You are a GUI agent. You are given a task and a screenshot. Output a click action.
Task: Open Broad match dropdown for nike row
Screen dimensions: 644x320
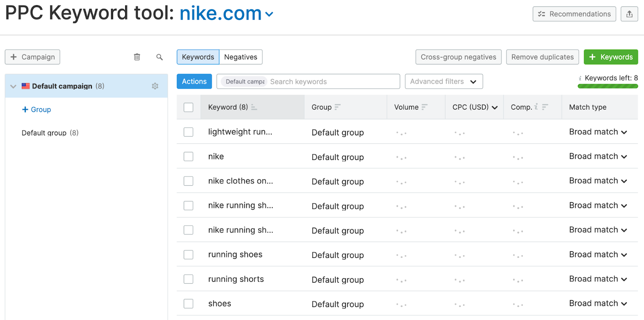(598, 156)
